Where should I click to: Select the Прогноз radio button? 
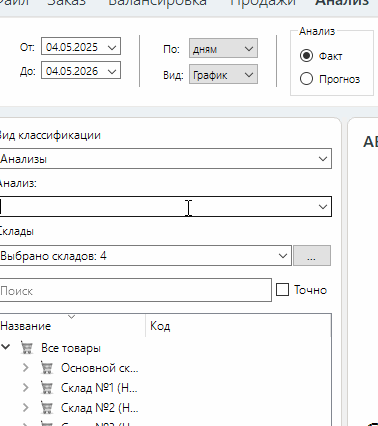306,79
